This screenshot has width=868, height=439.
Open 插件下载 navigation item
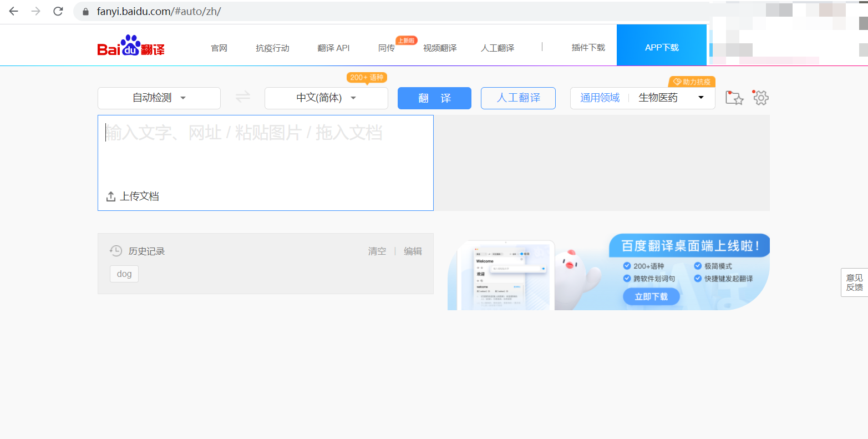tap(588, 48)
